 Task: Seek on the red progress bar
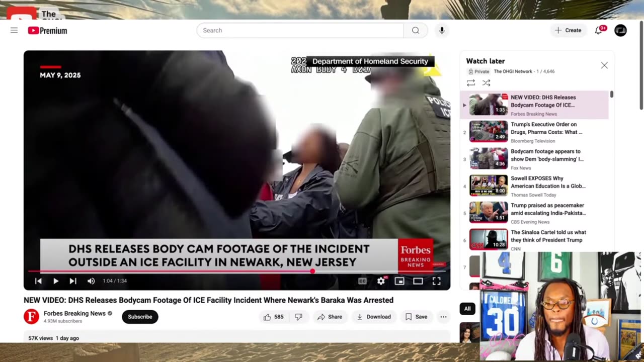coord(237,271)
